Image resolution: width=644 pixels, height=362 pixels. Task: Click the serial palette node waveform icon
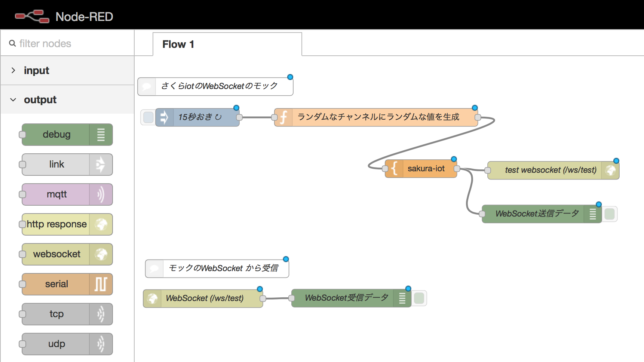pos(101,284)
